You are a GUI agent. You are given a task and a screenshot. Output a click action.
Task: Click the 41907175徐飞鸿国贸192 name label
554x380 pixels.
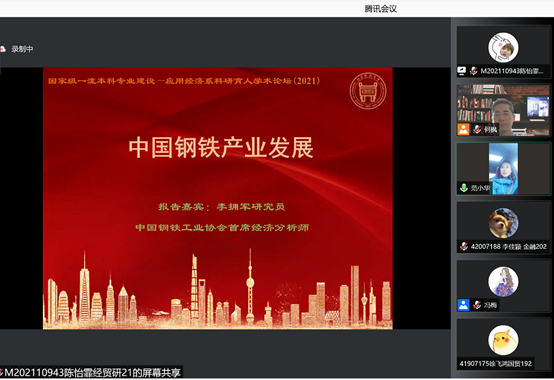(x=495, y=363)
